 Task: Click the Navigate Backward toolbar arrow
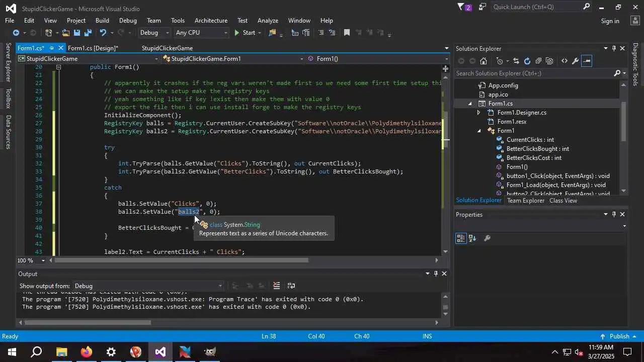click(16, 33)
